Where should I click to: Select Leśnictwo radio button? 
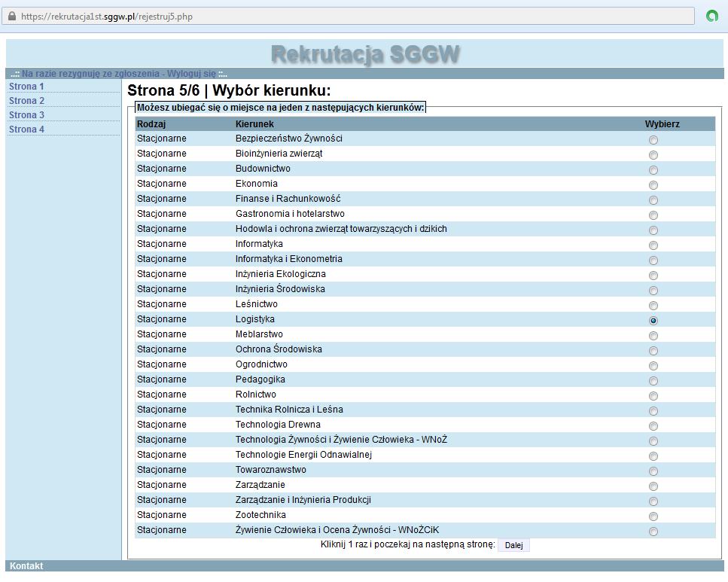tap(653, 305)
